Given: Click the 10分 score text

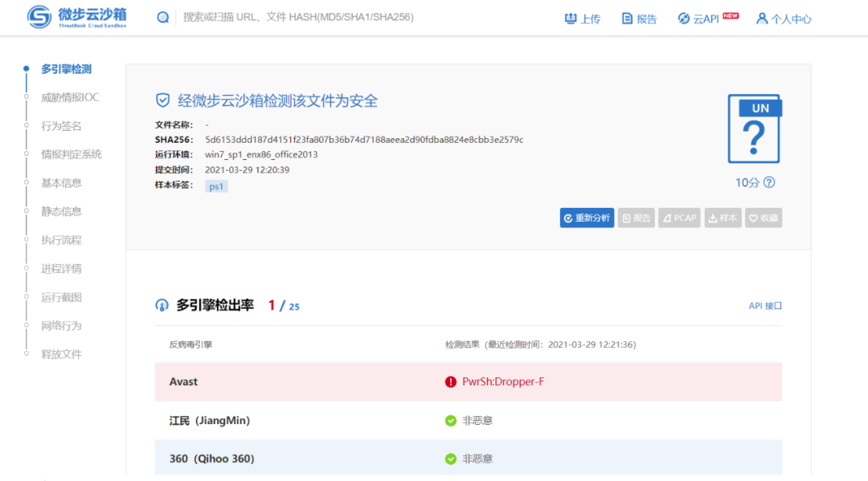Looking at the screenshot, I should click(x=747, y=182).
